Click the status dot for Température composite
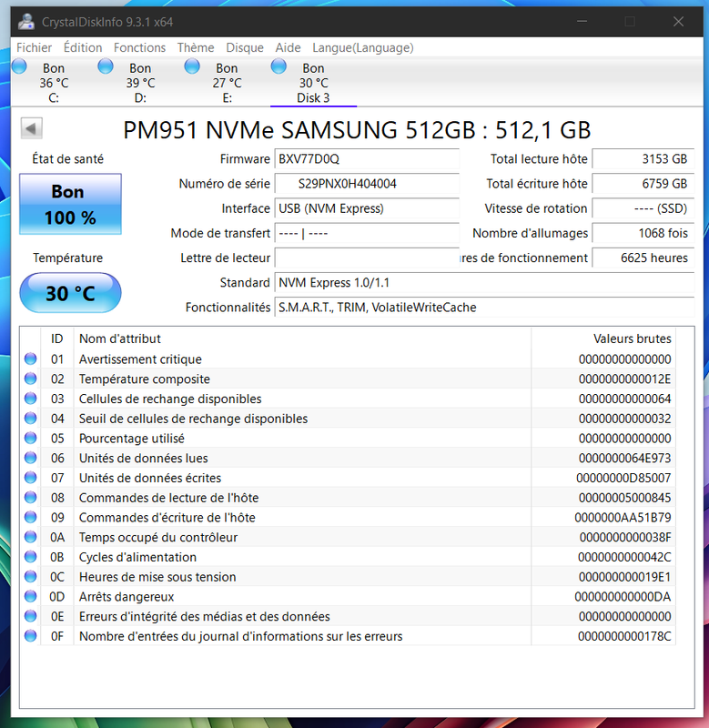Viewport: 709px width, 728px height. pyautogui.click(x=31, y=379)
